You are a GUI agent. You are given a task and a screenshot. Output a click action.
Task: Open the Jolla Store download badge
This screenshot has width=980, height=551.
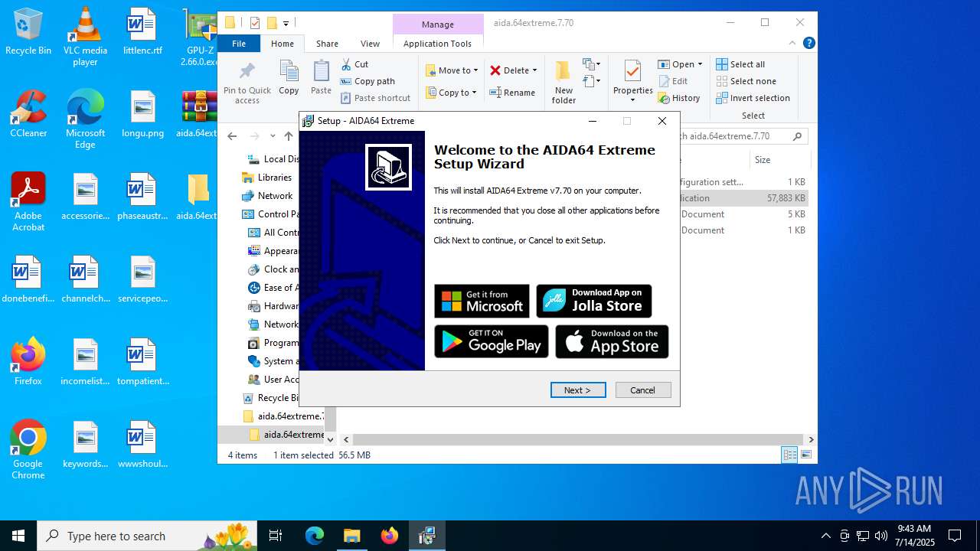click(594, 302)
